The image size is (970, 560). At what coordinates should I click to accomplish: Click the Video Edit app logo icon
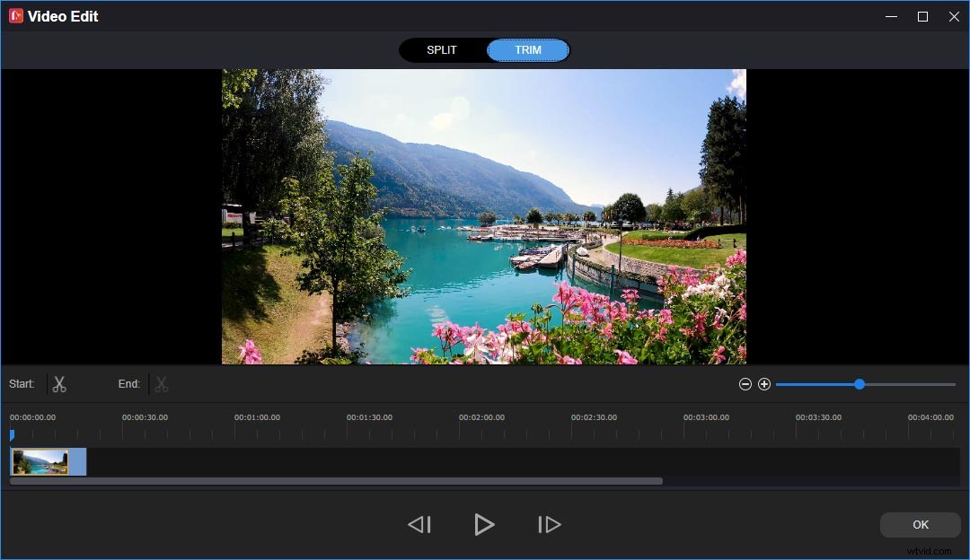point(15,15)
